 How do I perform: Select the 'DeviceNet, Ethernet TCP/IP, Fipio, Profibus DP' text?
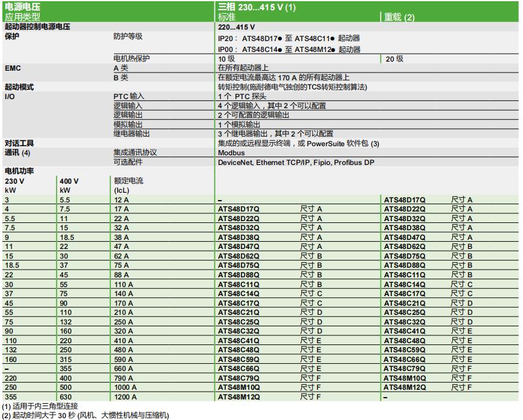(296, 162)
